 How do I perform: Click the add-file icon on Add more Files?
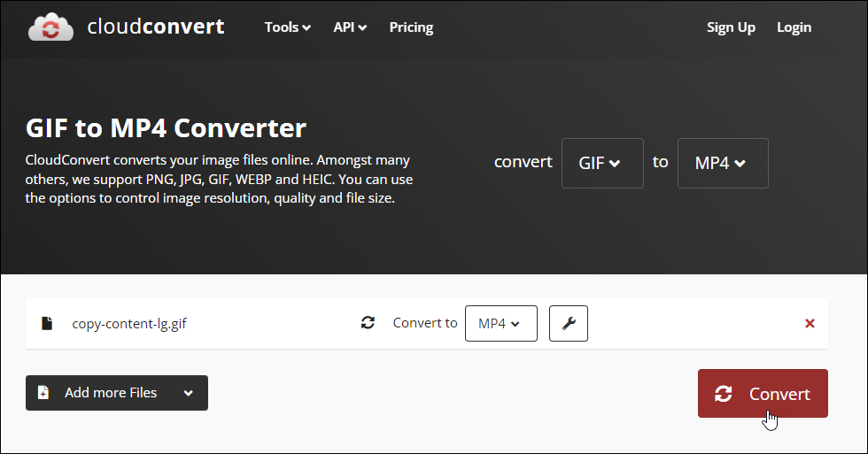43,393
